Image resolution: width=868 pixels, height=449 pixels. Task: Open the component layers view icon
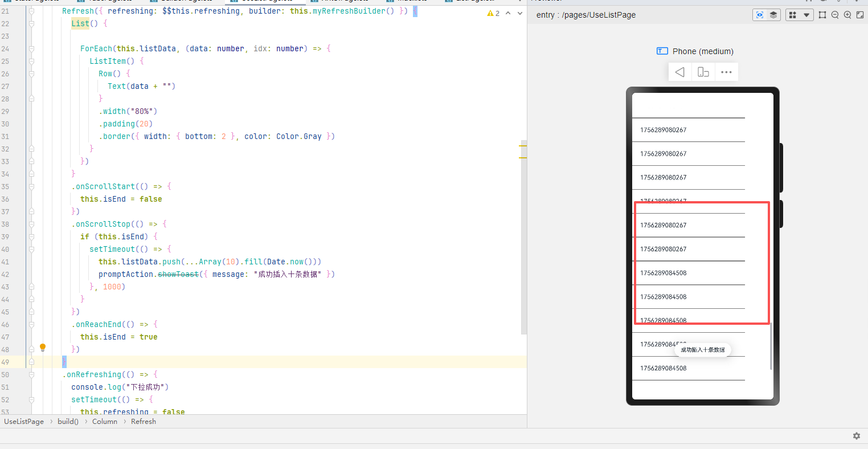[x=773, y=15]
